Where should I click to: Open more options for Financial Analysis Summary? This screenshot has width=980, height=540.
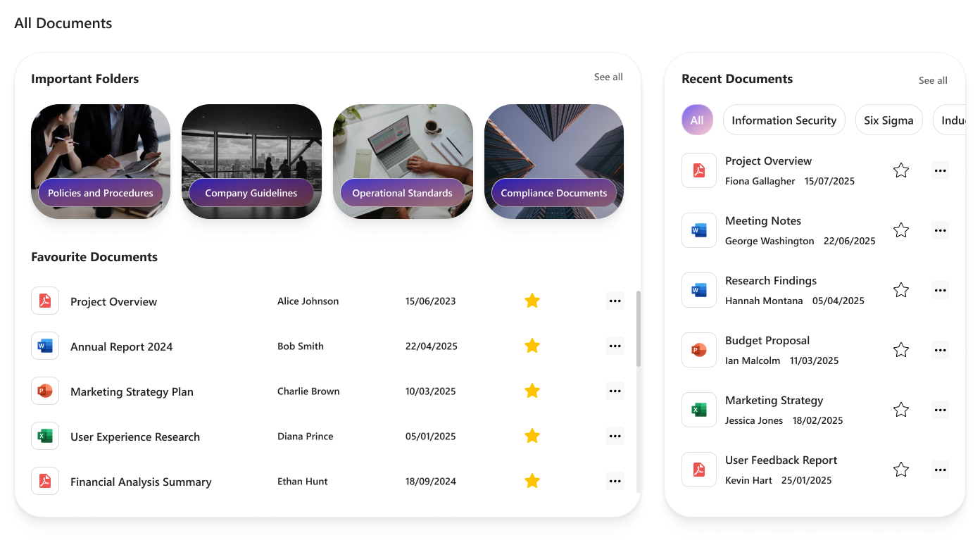point(615,481)
